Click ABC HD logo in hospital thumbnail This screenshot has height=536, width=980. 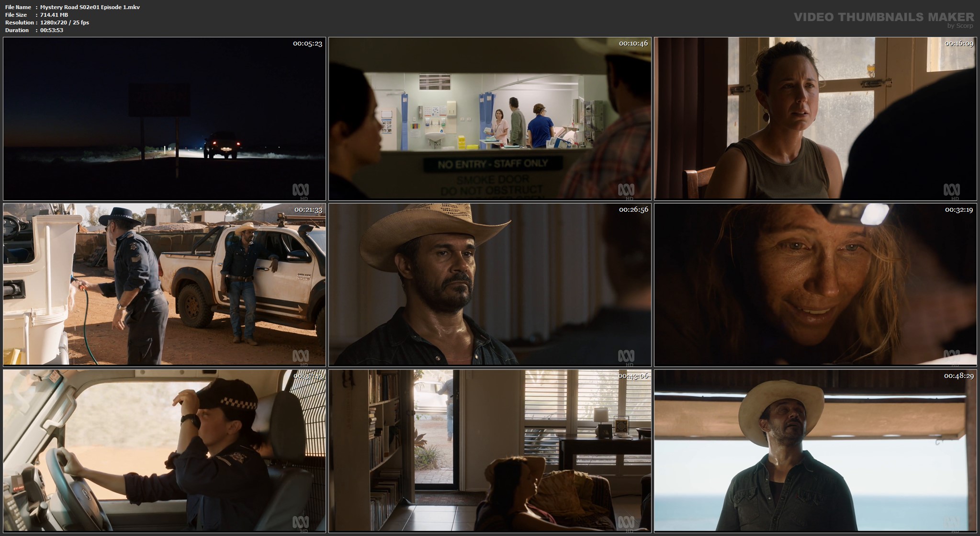coord(626,191)
